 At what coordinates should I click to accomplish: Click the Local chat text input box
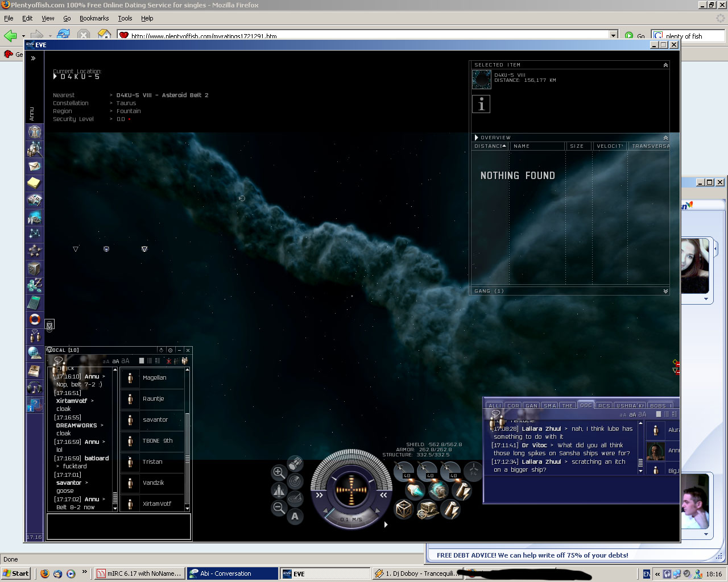click(119, 526)
